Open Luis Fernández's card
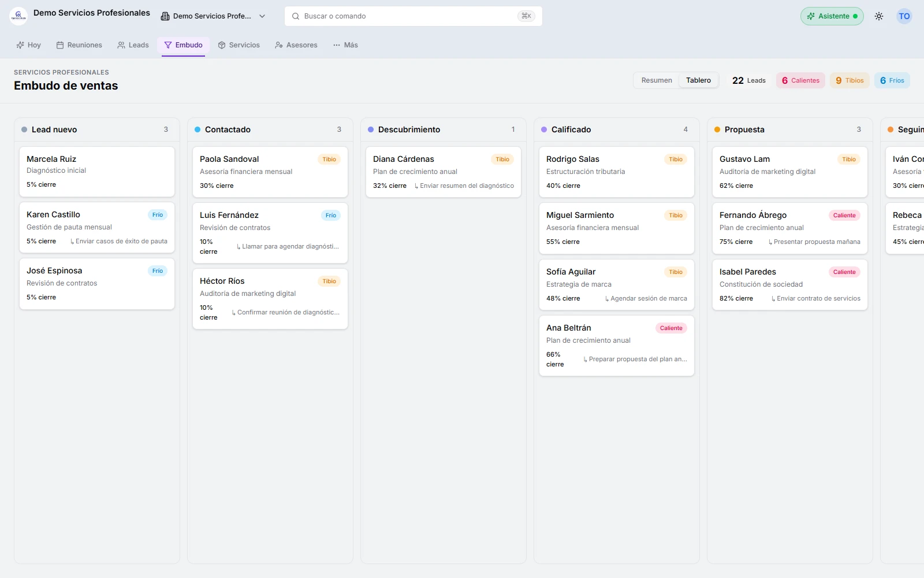 [x=270, y=233]
